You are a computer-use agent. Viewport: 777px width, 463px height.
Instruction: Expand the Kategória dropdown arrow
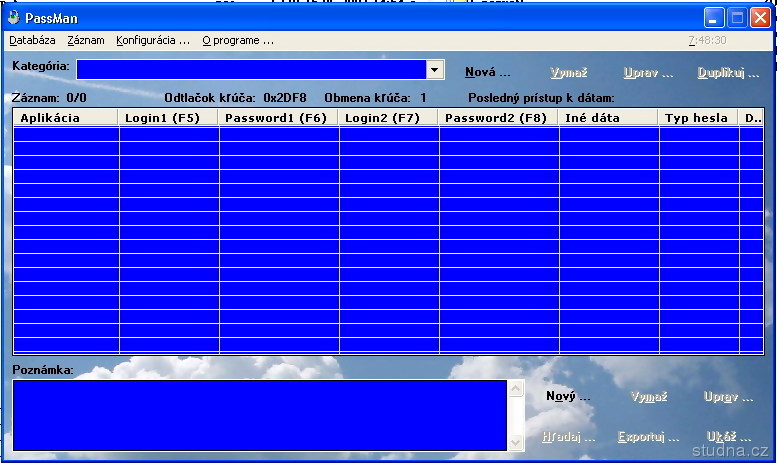(x=435, y=70)
